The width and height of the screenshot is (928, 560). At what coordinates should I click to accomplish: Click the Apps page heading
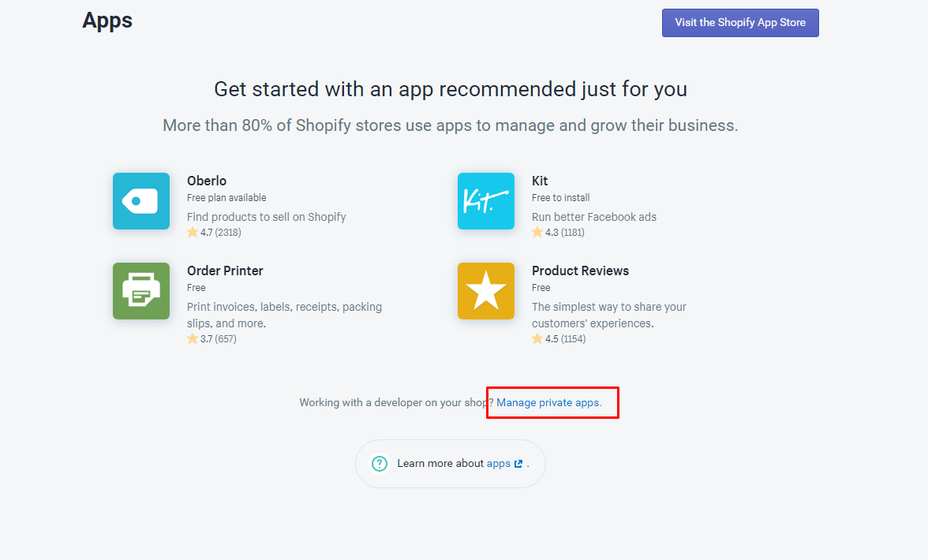[x=107, y=21]
